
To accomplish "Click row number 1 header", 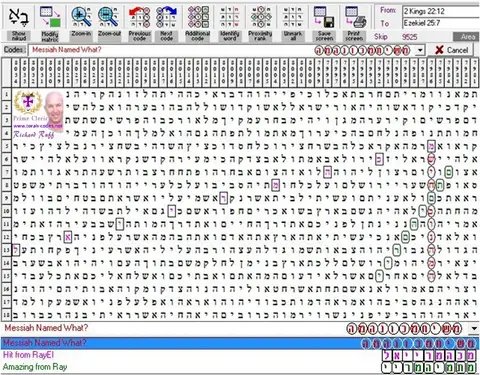I will pos(6,94).
